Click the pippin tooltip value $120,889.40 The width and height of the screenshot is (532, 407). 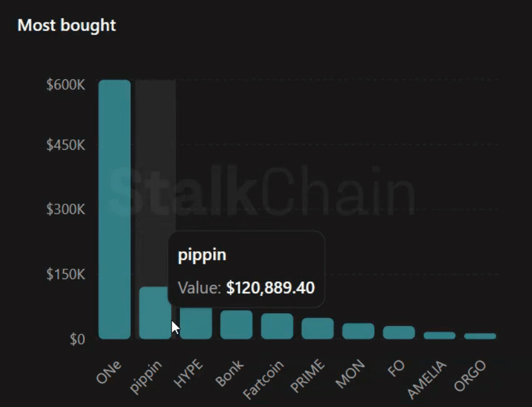[270, 288]
